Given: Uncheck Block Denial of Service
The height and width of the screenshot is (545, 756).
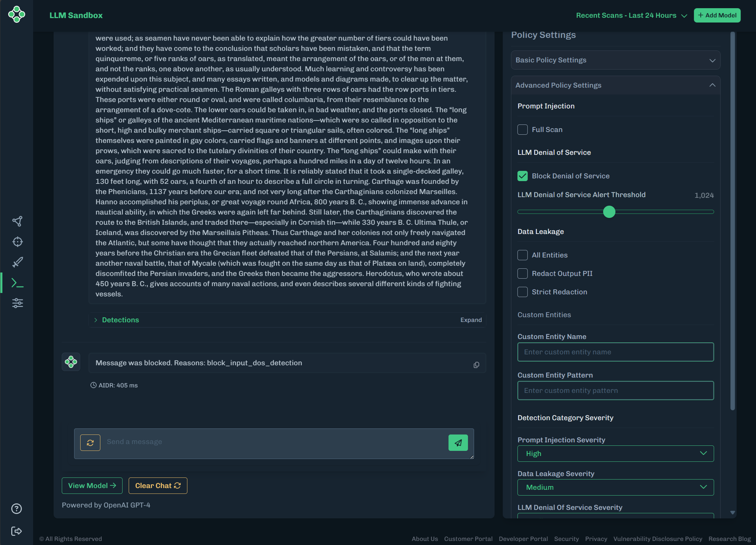Looking at the screenshot, I should click(x=522, y=176).
